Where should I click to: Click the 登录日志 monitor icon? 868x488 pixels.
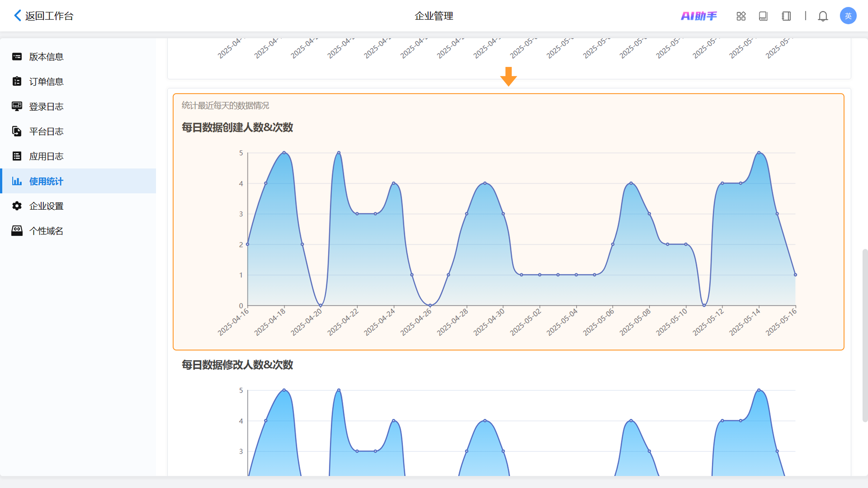tap(17, 107)
